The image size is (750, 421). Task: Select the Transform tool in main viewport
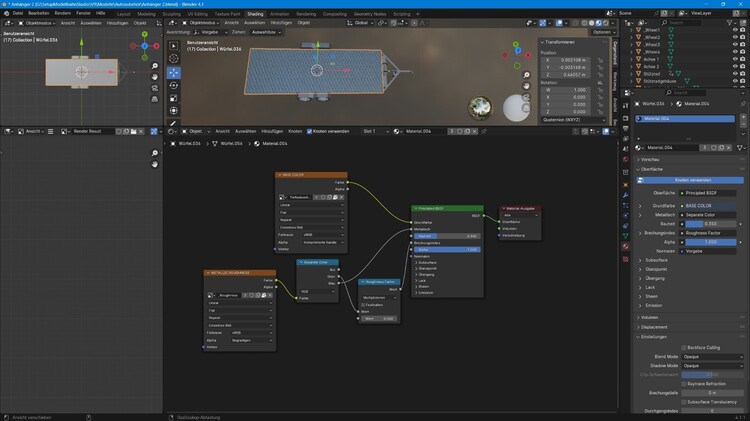(x=174, y=111)
